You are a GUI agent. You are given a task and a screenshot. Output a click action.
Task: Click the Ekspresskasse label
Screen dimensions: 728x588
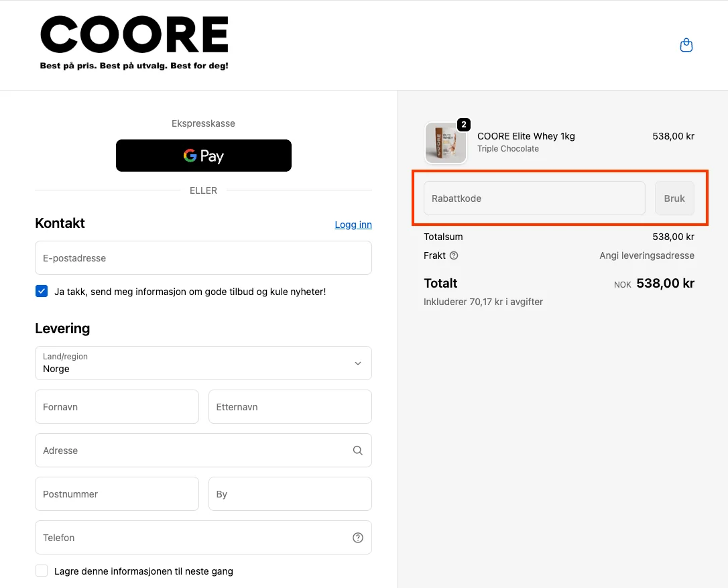pyautogui.click(x=203, y=123)
